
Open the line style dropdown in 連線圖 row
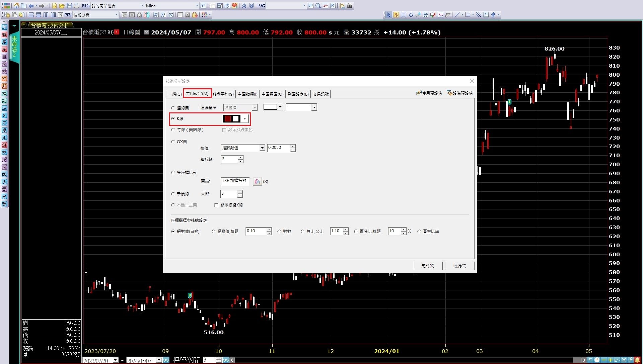coord(314,107)
